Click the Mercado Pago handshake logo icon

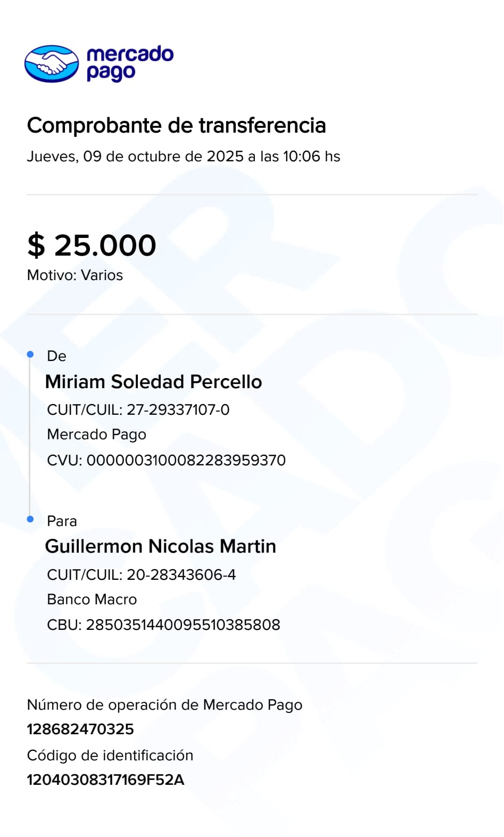(x=52, y=64)
